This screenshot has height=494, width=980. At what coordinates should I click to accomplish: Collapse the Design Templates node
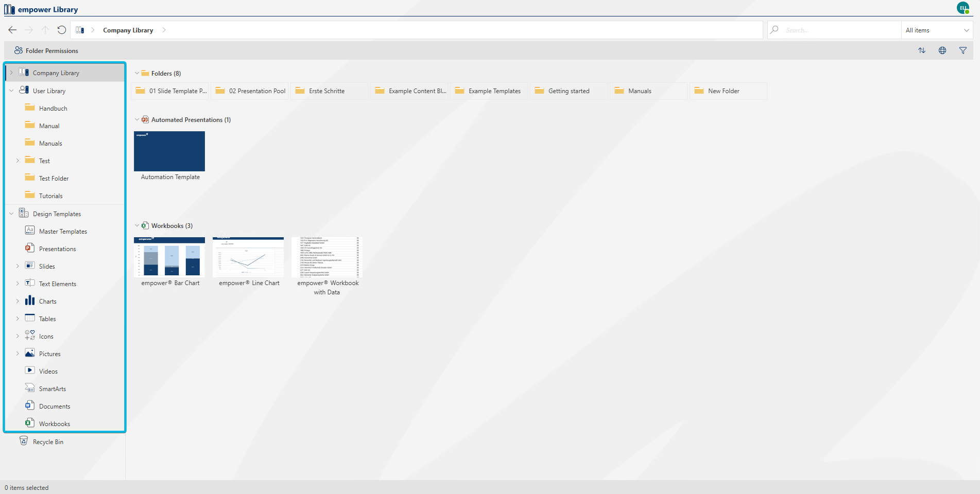[x=11, y=214]
